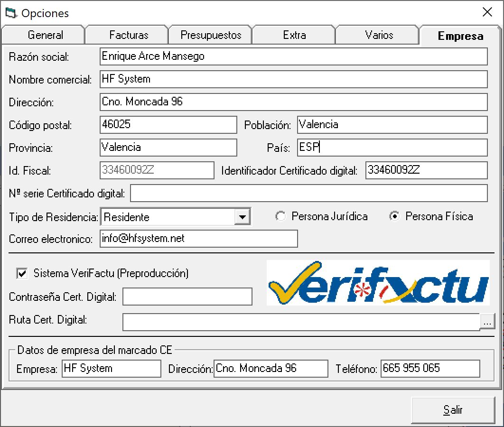Screen dimensions: 504x427
Task: Browse for digital certificate path (... button)
Action: click(x=487, y=321)
